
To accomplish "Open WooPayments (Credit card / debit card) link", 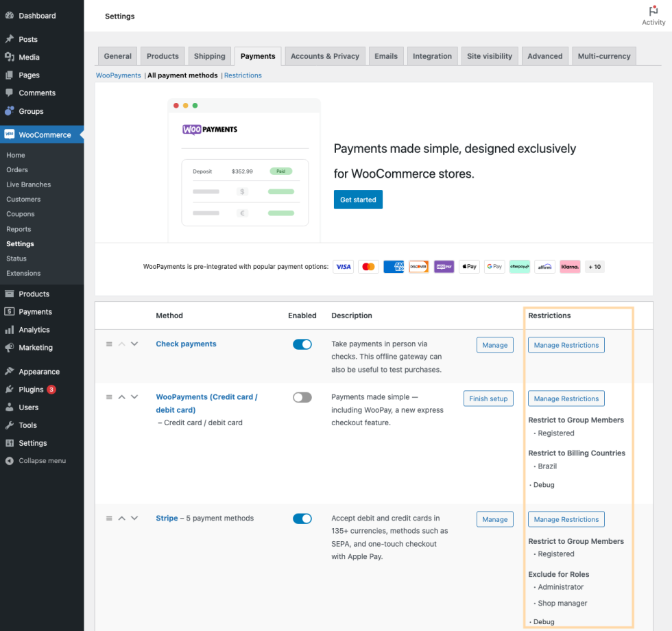I will pyautogui.click(x=206, y=403).
